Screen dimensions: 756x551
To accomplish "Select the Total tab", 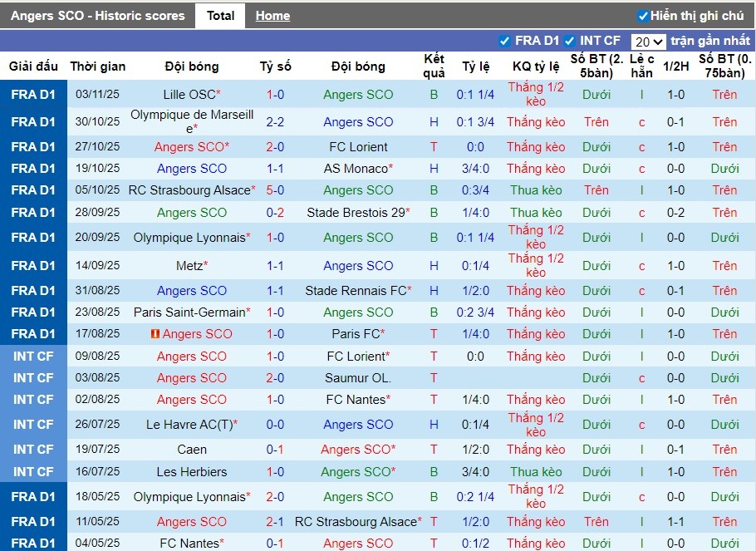I will [x=220, y=16].
